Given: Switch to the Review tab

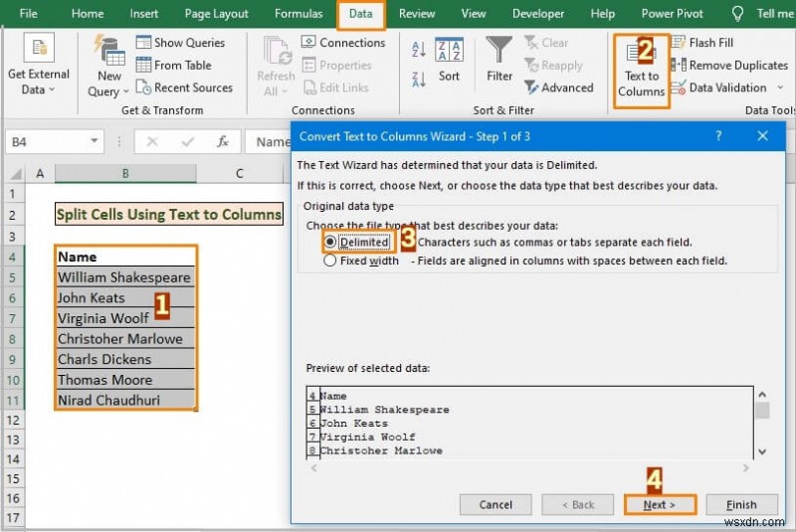Looking at the screenshot, I should [x=417, y=14].
